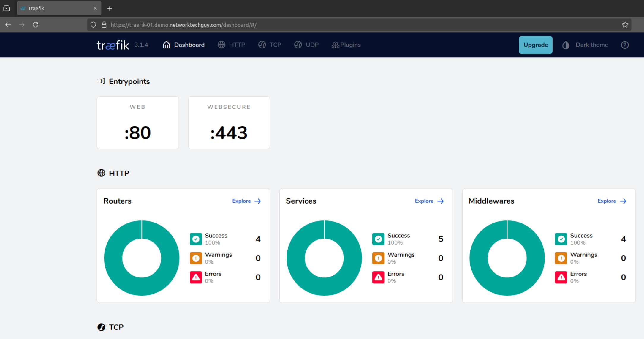
Task: Click the TCP section icon
Action: 101,327
